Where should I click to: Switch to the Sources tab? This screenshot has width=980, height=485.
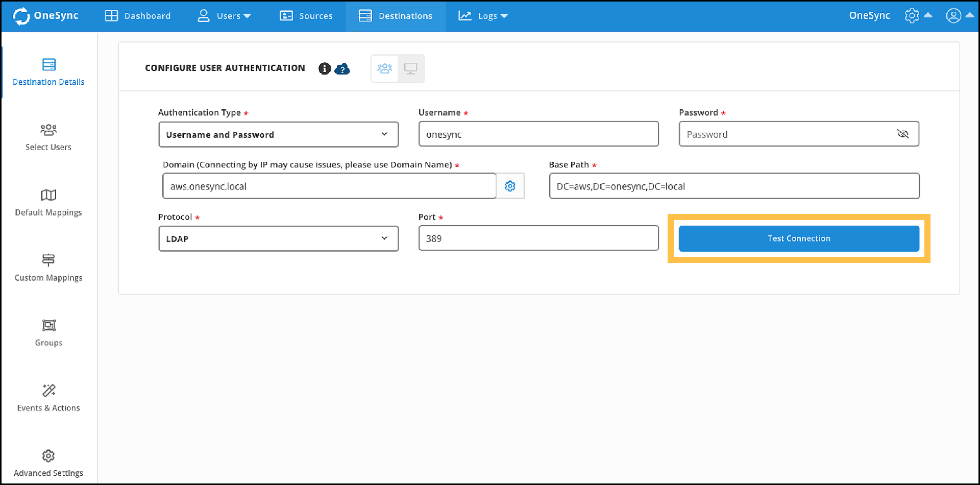(306, 16)
